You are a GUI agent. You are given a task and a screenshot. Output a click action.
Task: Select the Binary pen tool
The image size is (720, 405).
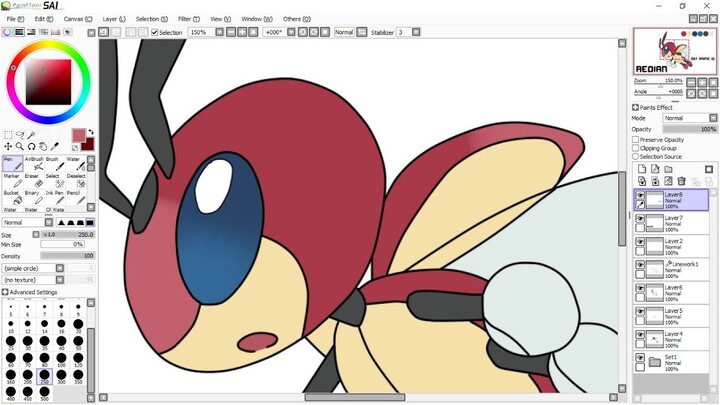tap(34, 197)
